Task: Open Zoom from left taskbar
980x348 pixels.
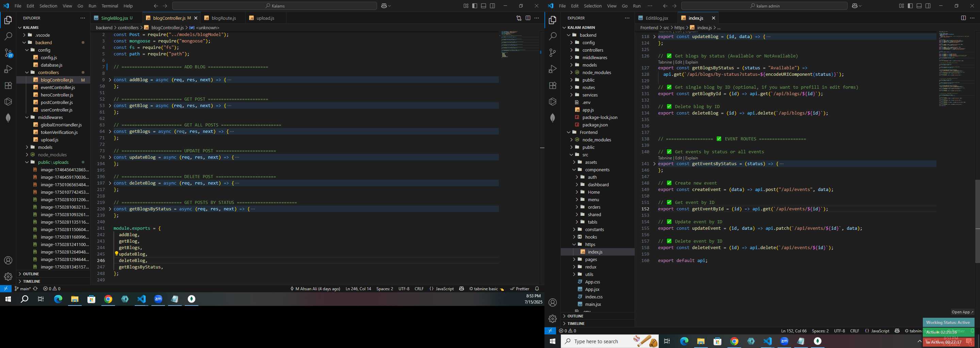Action: 158,299
